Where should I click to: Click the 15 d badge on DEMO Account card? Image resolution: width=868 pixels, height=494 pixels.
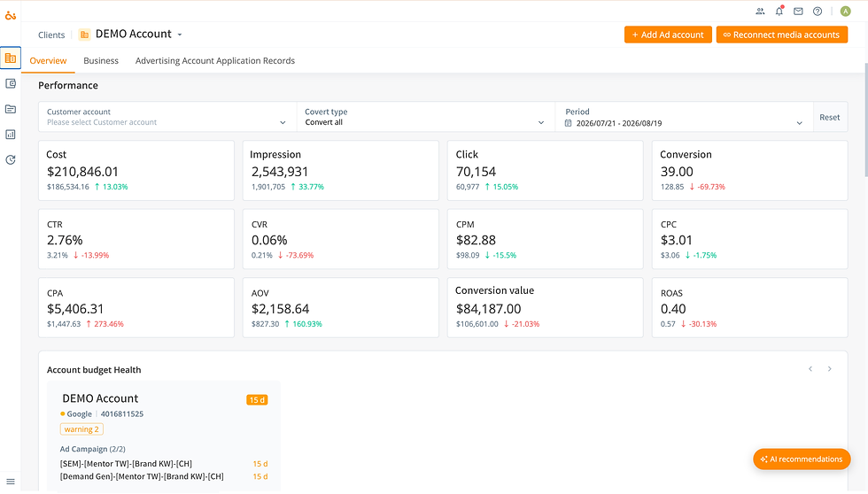257,400
